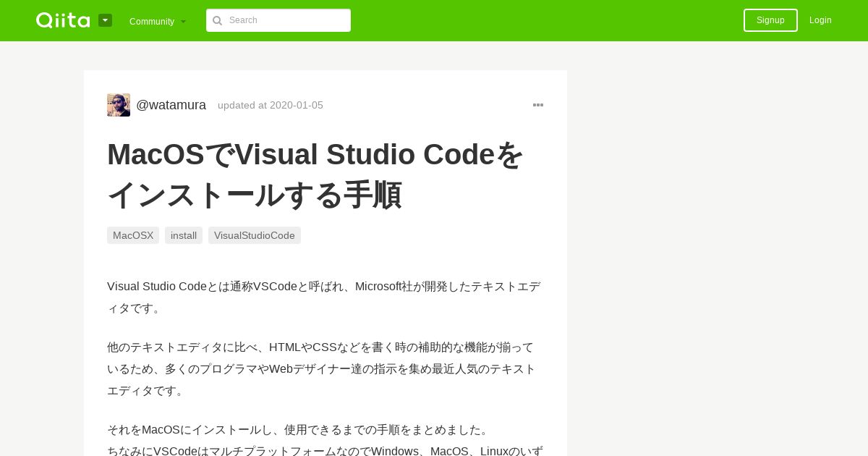Click paragraph starting Visual Studio Codeとは通称VSCode
868x456 pixels.
pos(324,297)
